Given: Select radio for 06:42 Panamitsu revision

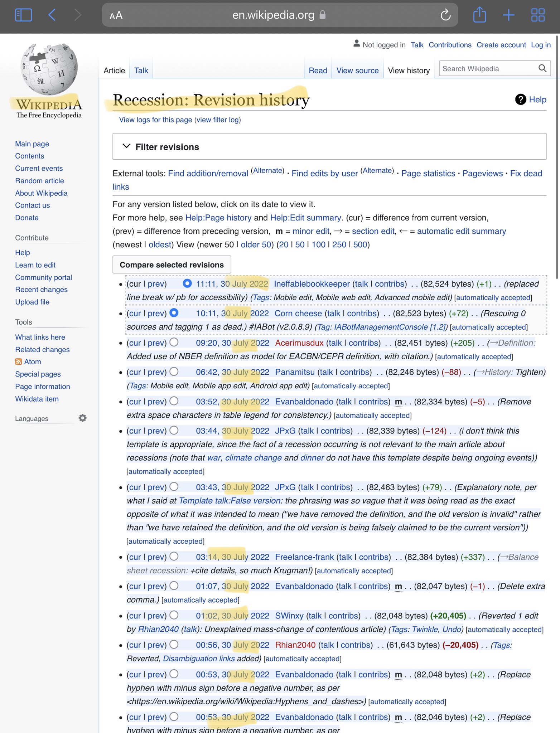Looking at the screenshot, I should point(174,372).
